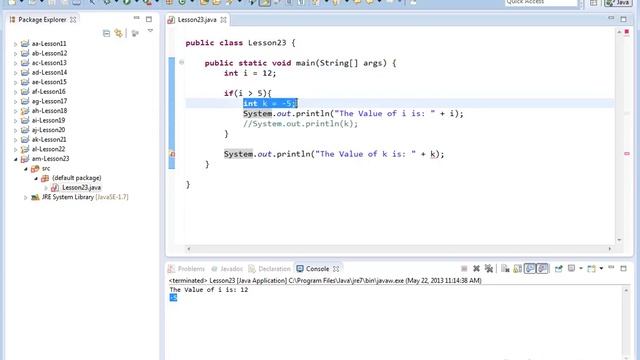Screen dimensions: 640x360
Task: Select the Package Explorer tab
Action: pos(42,20)
